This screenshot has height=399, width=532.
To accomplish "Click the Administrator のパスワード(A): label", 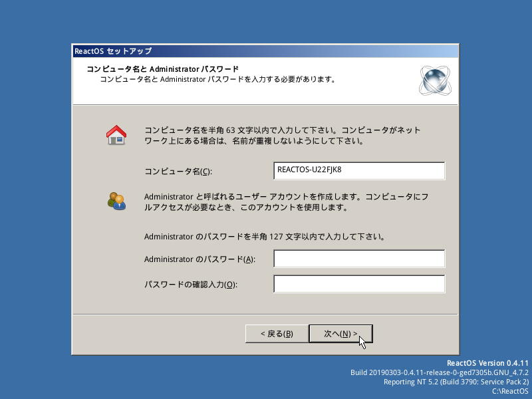I will [199, 259].
